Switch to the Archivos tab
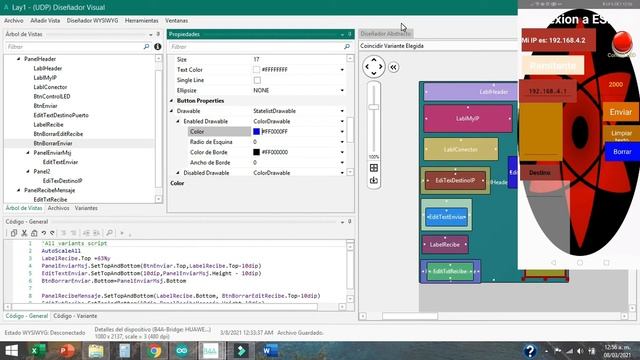Image resolution: width=640 pixels, height=360 pixels. tap(58, 208)
